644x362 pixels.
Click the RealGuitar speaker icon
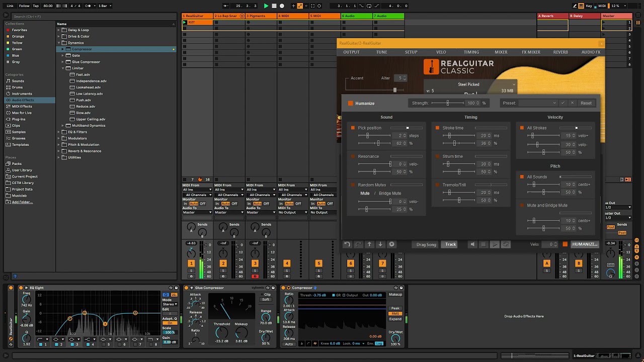pos(472,244)
